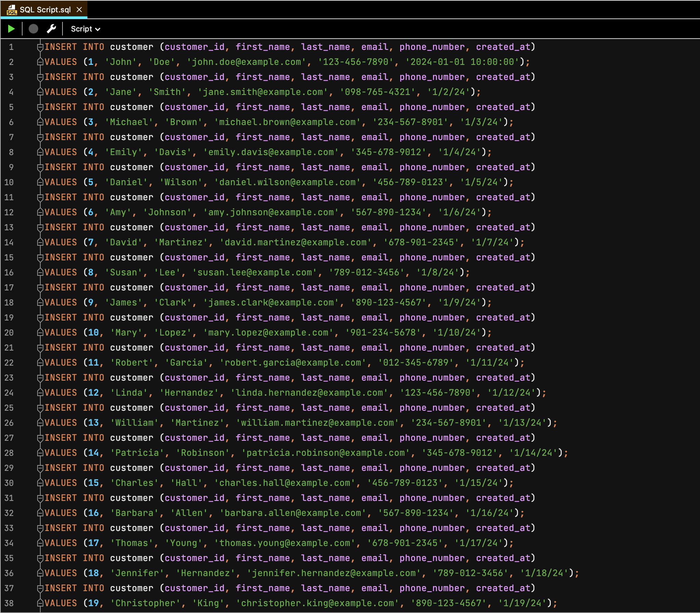700x613 pixels.
Task: Click '1/19/24' date on line 38
Action: [522, 604]
